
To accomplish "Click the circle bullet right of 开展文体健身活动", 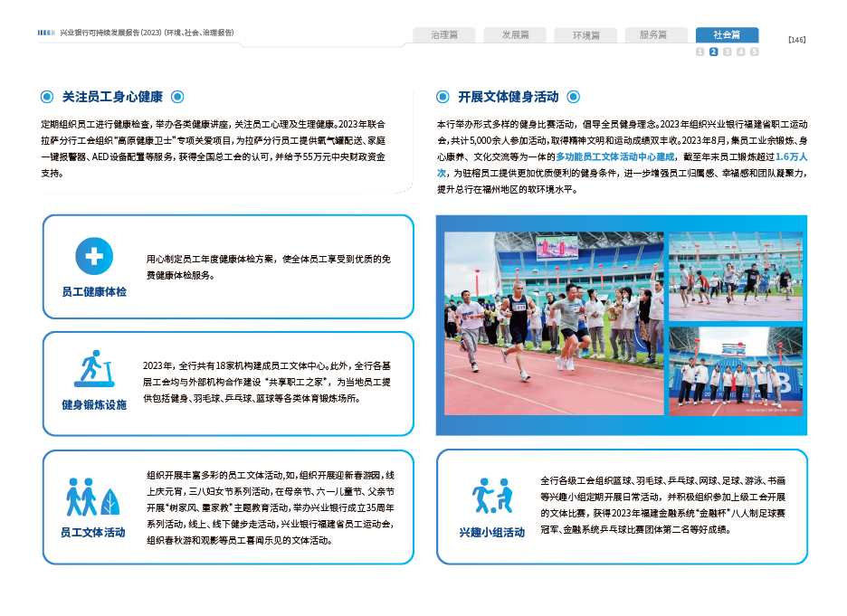I will 573,97.
